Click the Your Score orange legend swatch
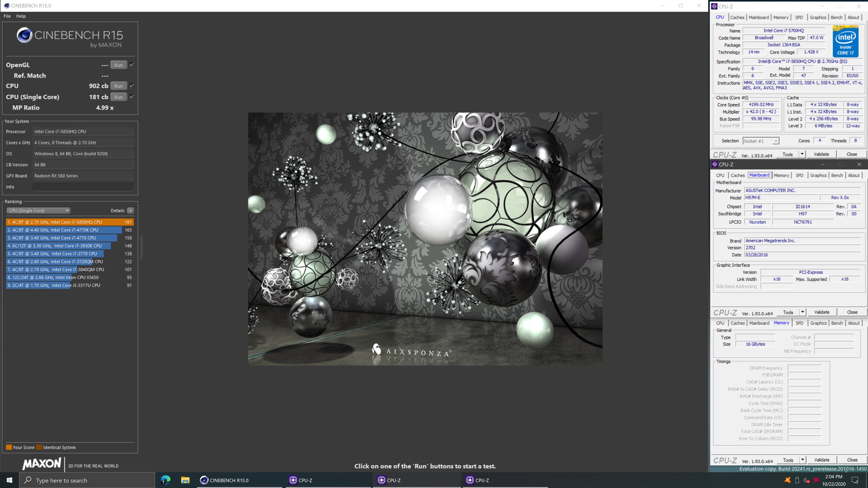Viewport: 868px width, 488px height. pyautogui.click(x=9, y=447)
